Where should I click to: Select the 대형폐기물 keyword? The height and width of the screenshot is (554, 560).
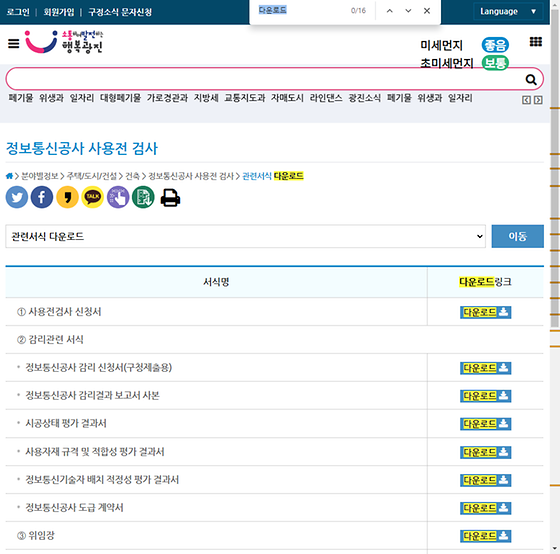pos(120,98)
